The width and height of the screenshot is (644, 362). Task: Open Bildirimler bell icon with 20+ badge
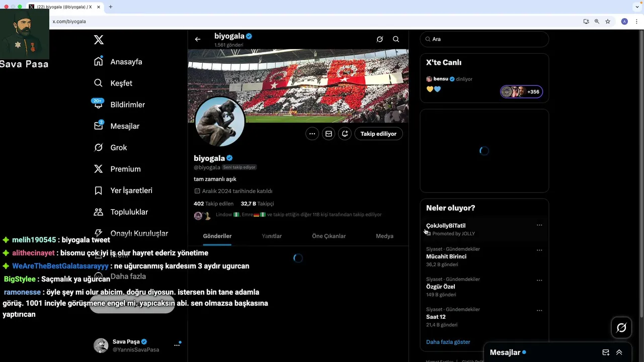coord(98,104)
